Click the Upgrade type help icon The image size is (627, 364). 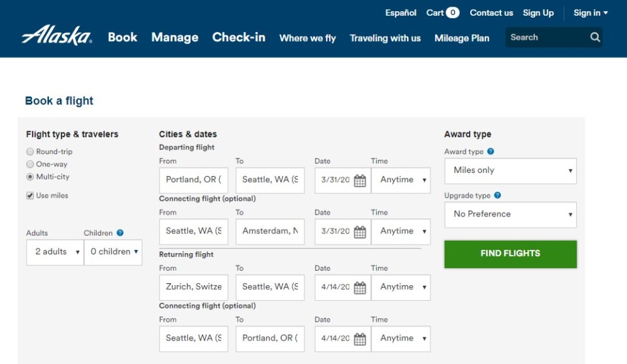tap(498, 196)
